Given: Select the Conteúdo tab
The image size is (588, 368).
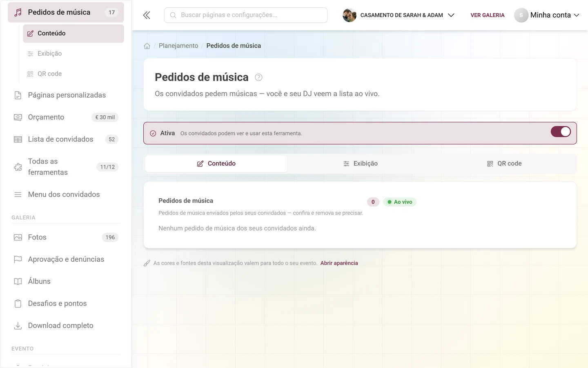Looking at the screenshot, I should pos(216,164).
